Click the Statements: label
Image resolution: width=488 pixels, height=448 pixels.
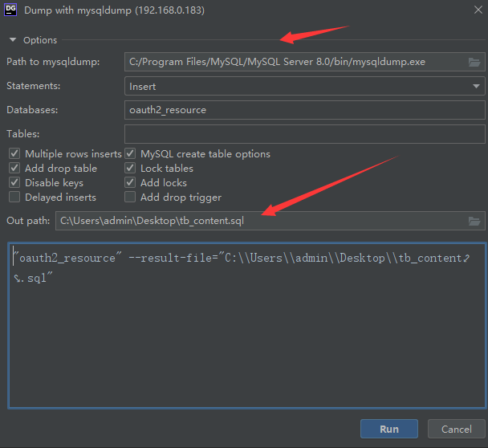[33, 86]
